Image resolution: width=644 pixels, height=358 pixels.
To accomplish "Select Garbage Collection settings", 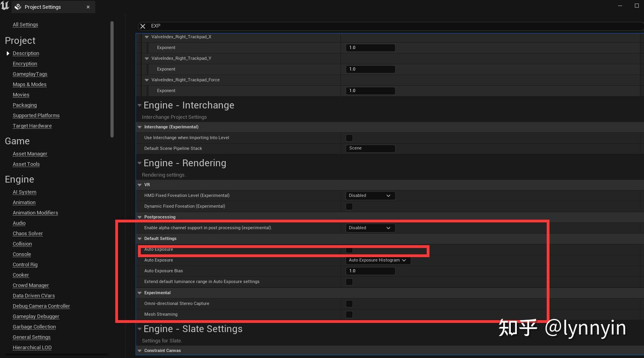I will (34, 327).
